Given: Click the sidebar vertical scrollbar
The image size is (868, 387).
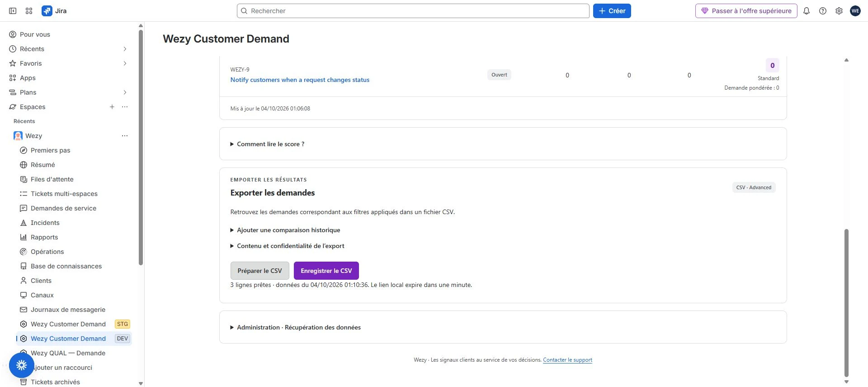Looking at the screenshot, I should (141, 147).
